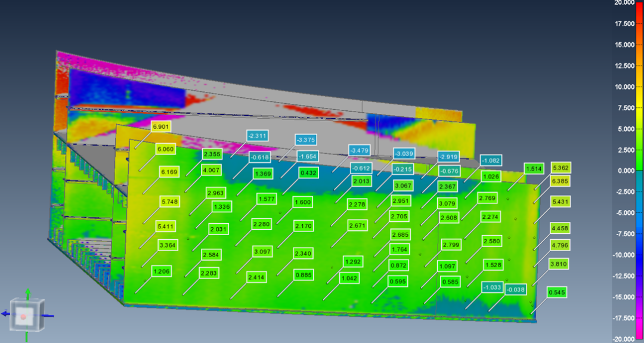Click the blue left arrow beside view cube

[x=4, y=313]
